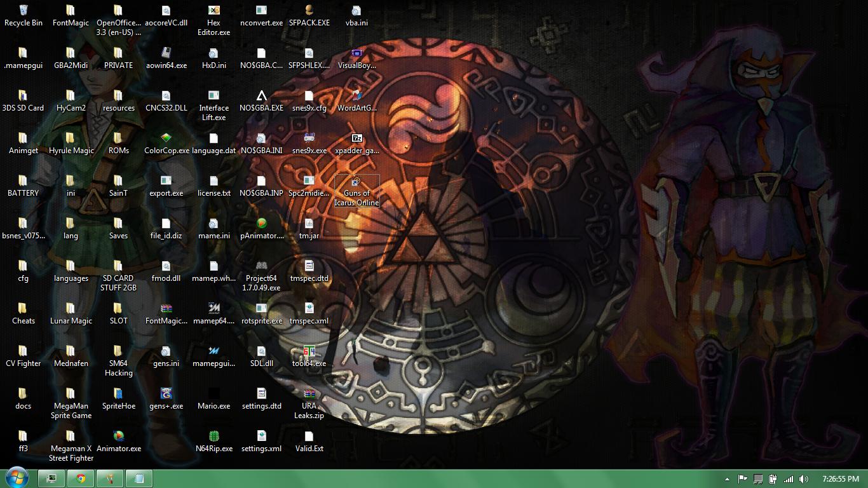
Task: Switch to Google Chrome on the taskbar
Action: click(81, 478)
